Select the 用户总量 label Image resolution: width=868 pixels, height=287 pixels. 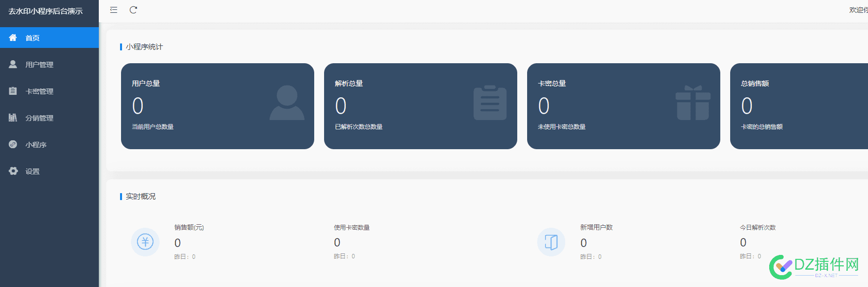(x=146, y=83)
